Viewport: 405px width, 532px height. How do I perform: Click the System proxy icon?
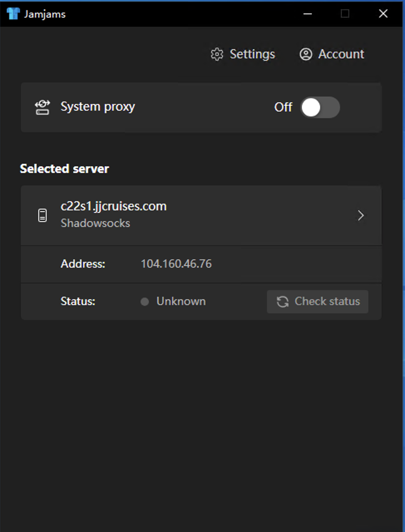point(42,107)
